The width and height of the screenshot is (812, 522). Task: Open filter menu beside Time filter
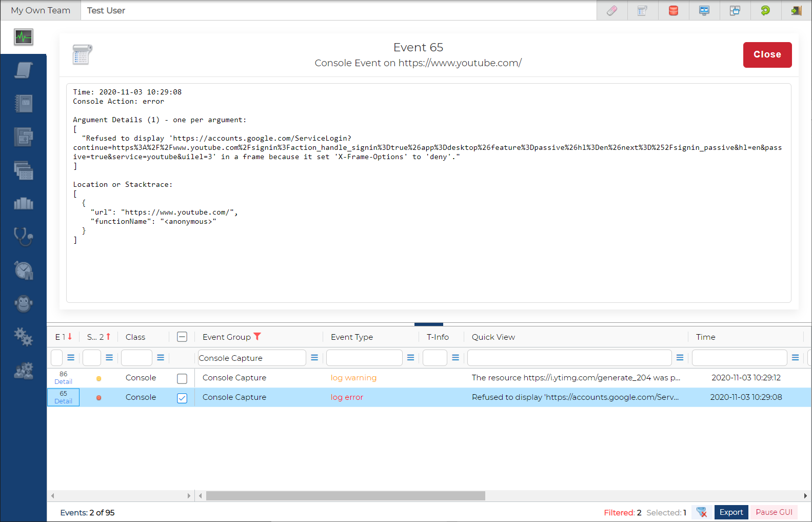click(x=795, y=357)
